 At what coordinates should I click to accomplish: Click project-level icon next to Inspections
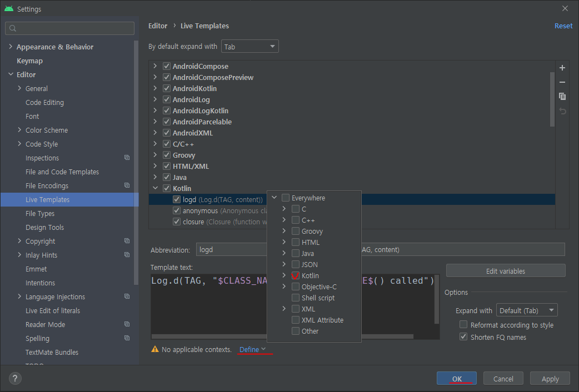pos(127,158)
